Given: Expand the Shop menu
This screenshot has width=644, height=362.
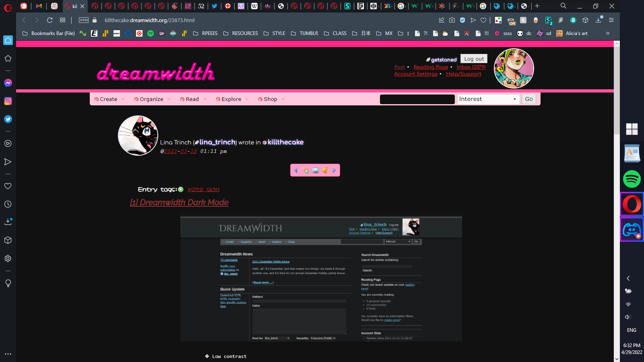Looking at the screenshot, I should (x=271, y=99).
